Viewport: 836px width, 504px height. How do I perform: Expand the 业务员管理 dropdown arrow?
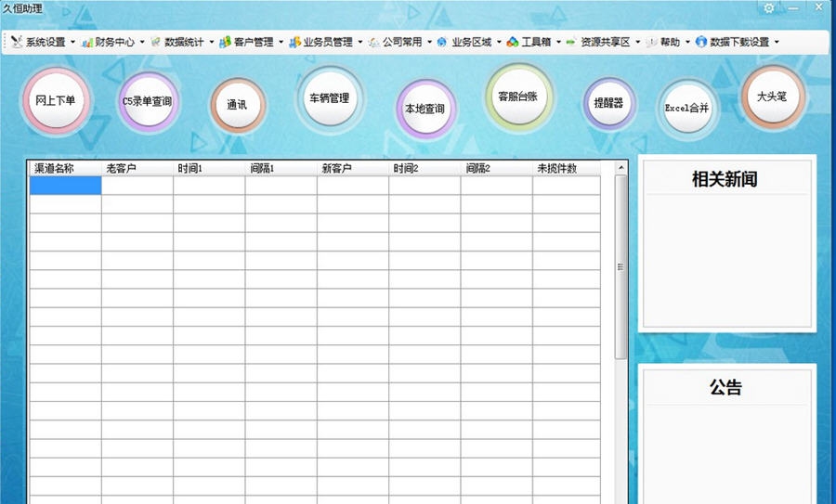360,42
